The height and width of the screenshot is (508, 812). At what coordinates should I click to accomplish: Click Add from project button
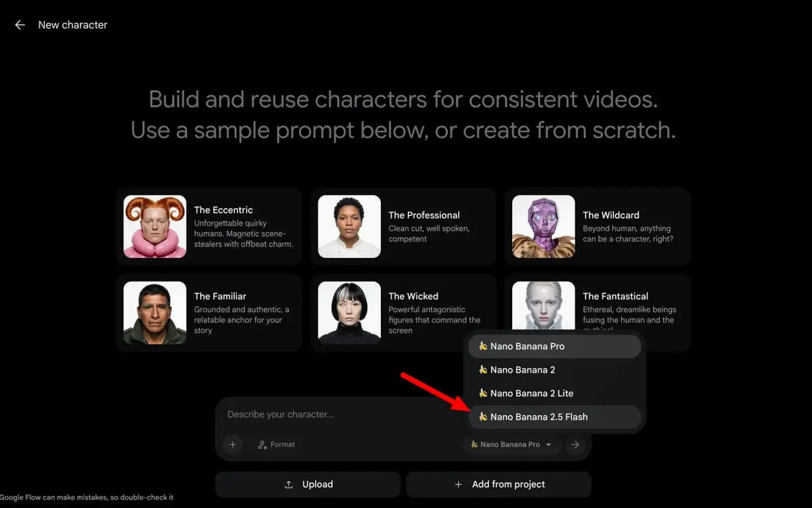click(499, 484)
